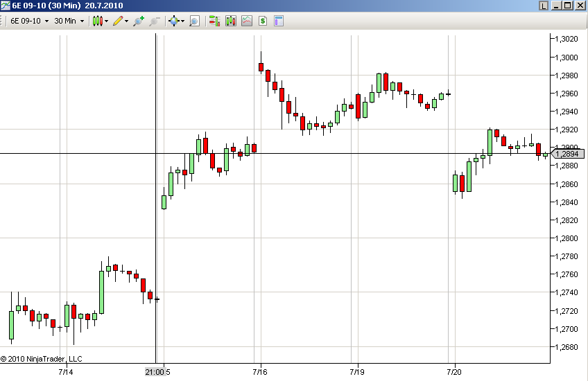Image resolution: width=588 pixels, height=381 pixels.
Task: Expand the crosshair cursor dropdown arrow
Action: pyautogui.click(x=182, y=21)
